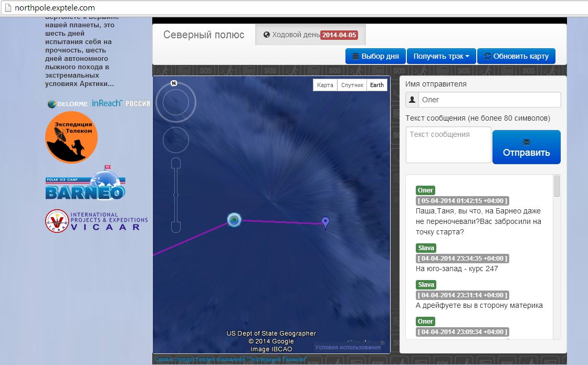Open the Barneo Polar Ice Camp logo
Image resolution: width=588 pixels, height=365 pixels.
tap(85, 184)
